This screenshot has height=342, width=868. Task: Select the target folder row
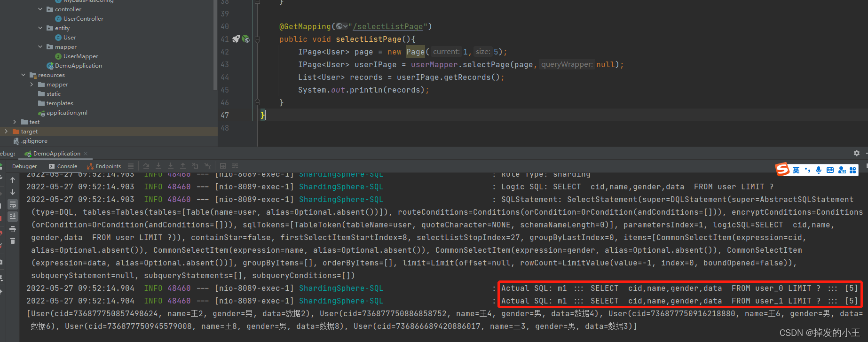[x=109, y=131]
